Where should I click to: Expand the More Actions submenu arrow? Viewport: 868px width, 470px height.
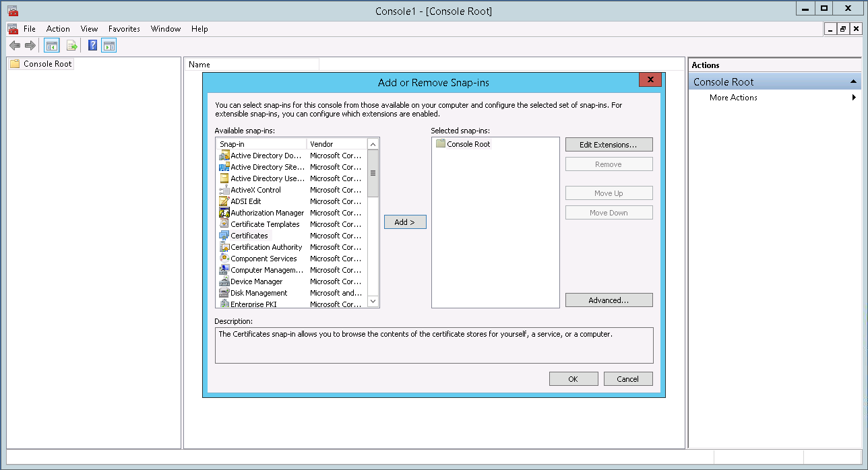point(855,98)
